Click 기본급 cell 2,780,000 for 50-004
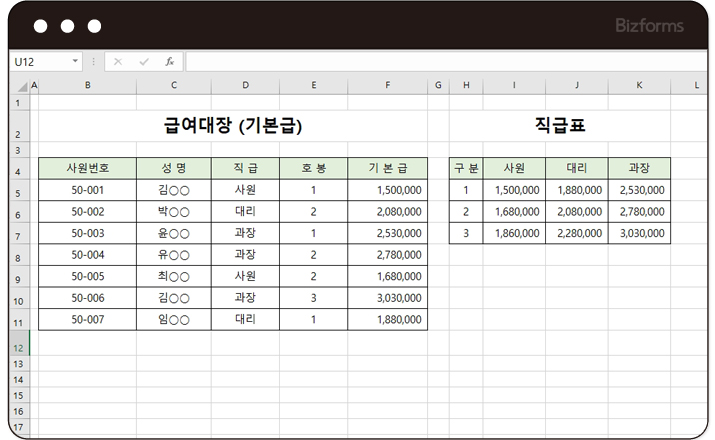This screenshot has width=715, height=440. tap(388, 254)
